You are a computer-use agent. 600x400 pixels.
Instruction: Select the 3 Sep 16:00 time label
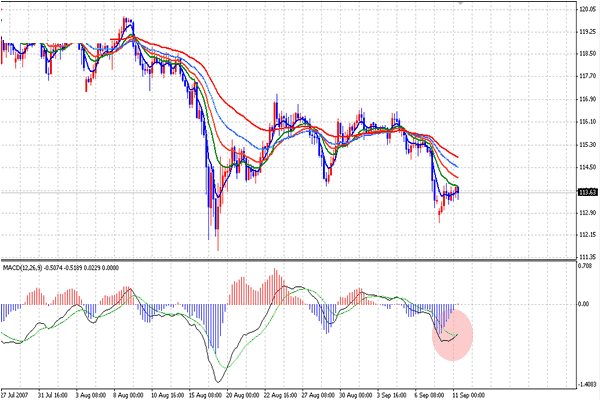(393, 395)
